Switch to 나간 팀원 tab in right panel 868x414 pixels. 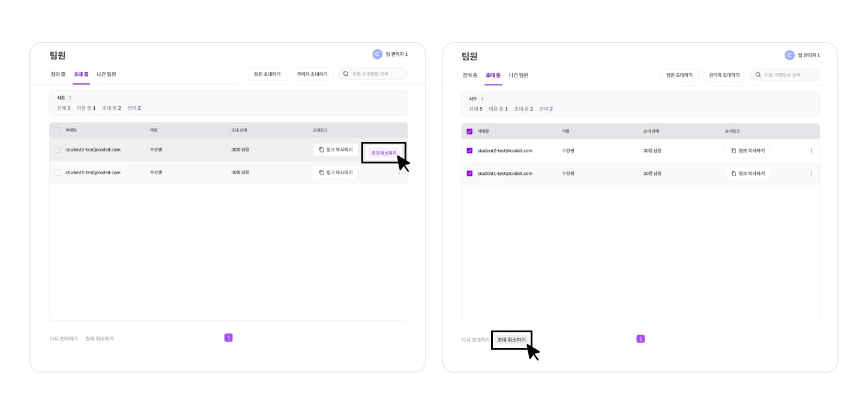[518, 75]
